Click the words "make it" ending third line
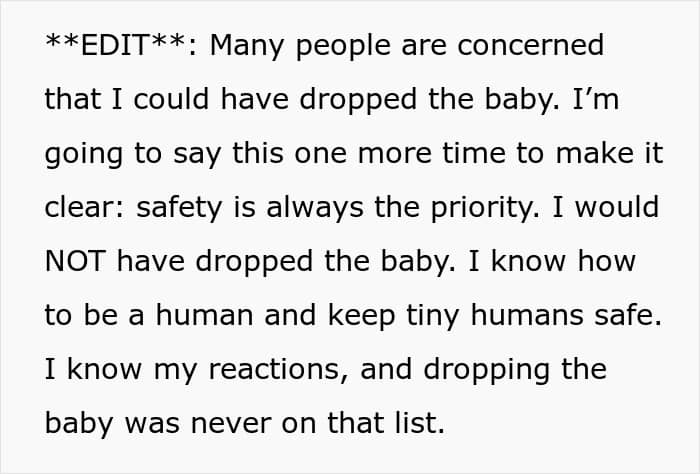The height and width of the screenshot is (474, 700). coord(609,154)
